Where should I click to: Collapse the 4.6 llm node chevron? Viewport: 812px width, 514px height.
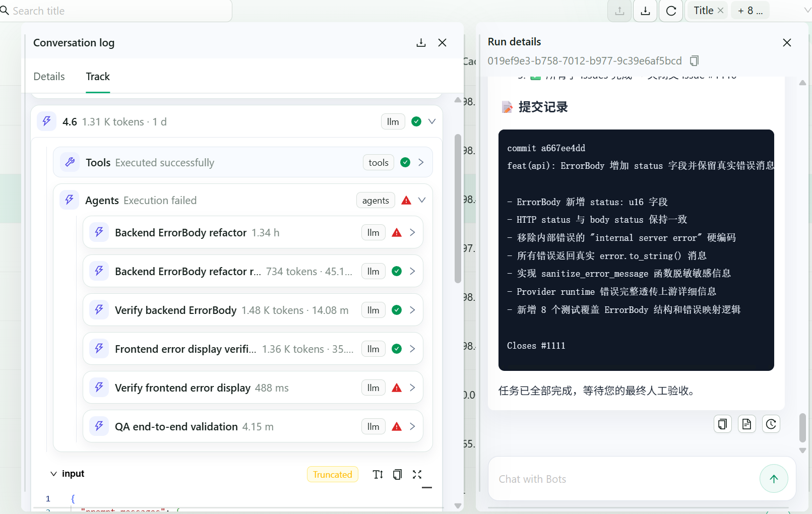tap(432, 121)
